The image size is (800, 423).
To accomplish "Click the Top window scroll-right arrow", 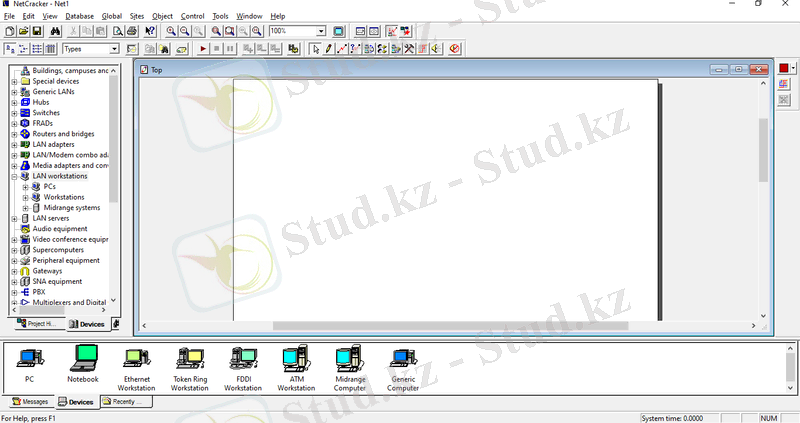I will pos(753,326).
